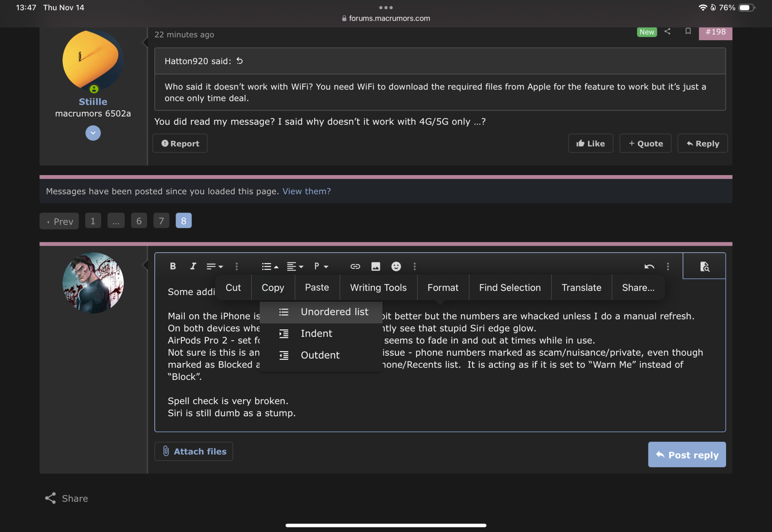The image size is (772, 532).
Task: Insert image into reply
Action: pyautogui.click(x=376, y=267)
